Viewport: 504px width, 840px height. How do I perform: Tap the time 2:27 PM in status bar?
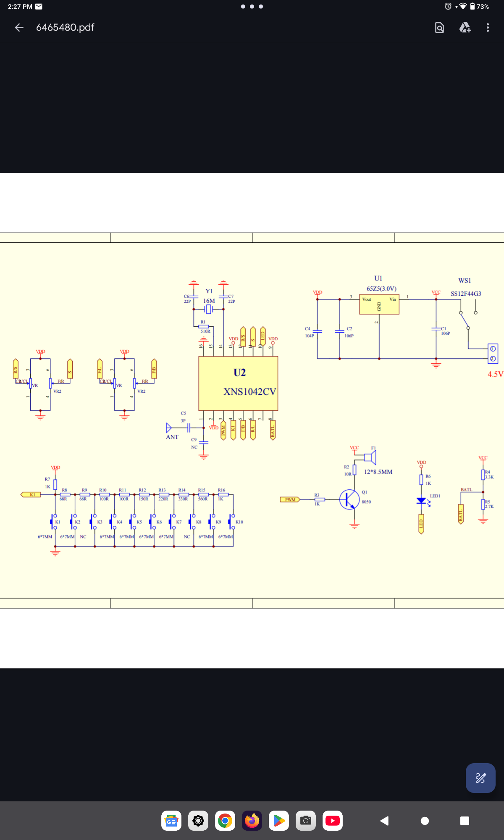click(x=20, y=6)
